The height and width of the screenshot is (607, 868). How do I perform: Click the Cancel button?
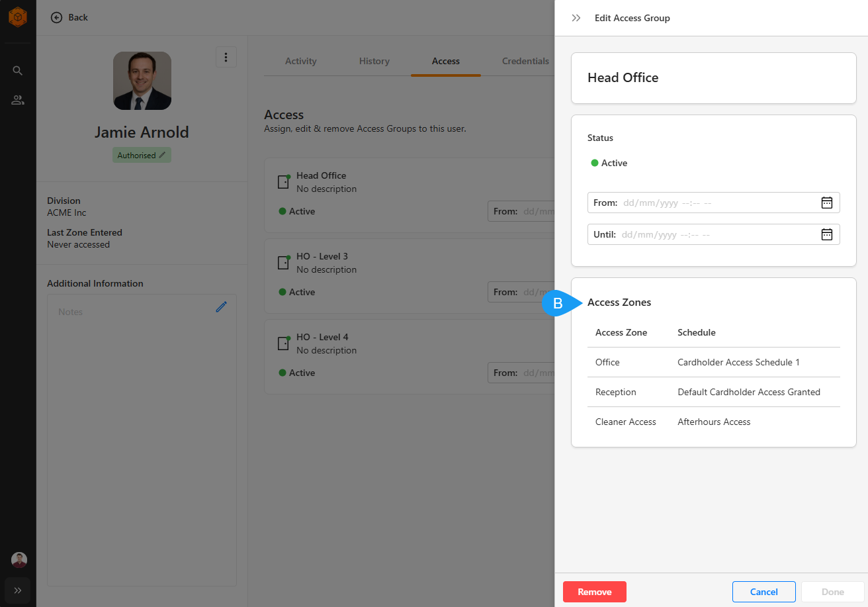[x=763, y=592]
